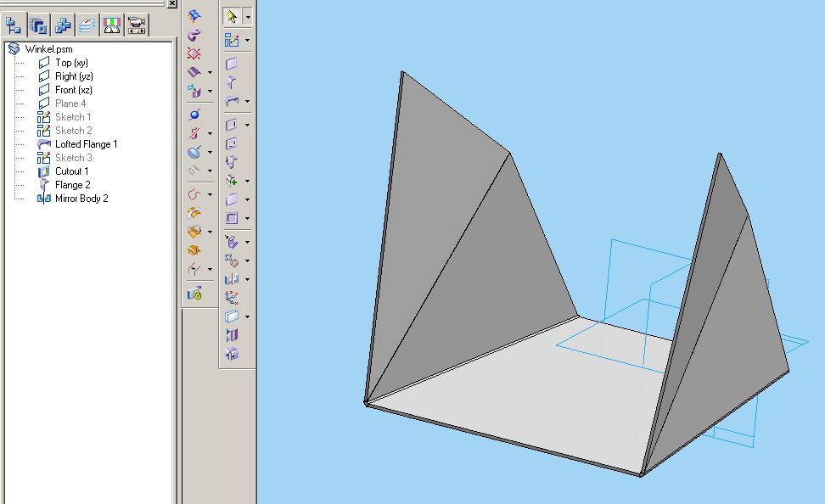Select the Close Corner tool
Screen dimensions: 825x504
232,143
